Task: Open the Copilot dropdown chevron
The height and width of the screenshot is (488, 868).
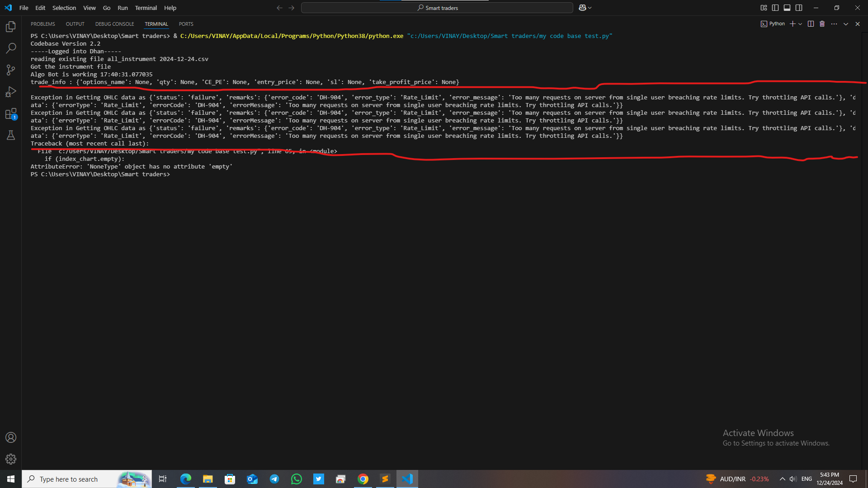Action: 590,8
